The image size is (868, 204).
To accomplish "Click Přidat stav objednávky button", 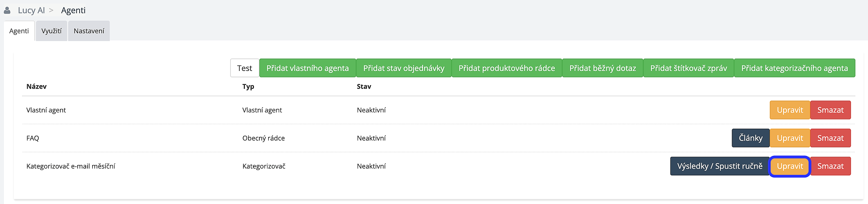I will [x=404, y=68].
